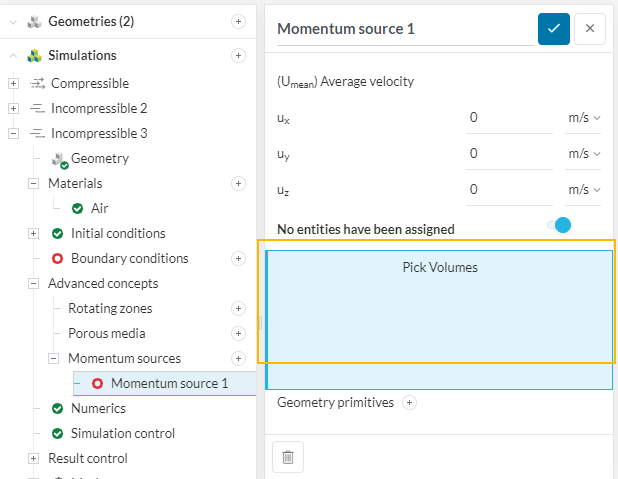
Task: Open the uz velocity unit dropdown
Action: [x=584, y=189]
